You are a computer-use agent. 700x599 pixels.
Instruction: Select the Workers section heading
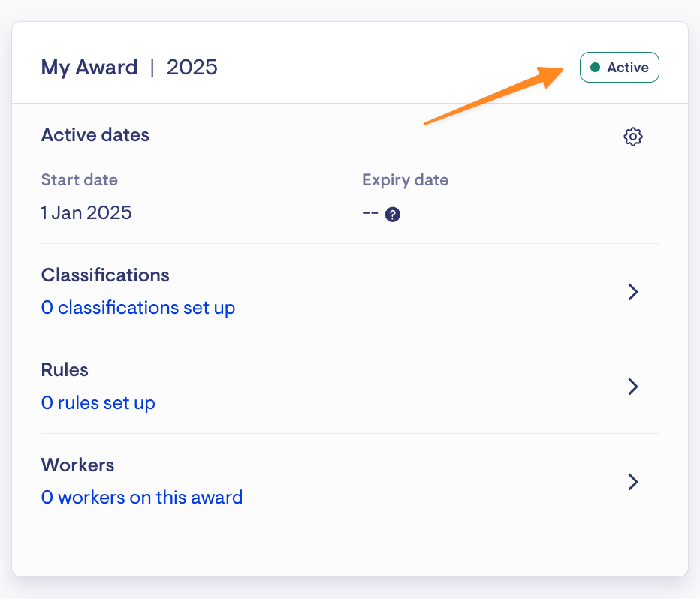77,465
